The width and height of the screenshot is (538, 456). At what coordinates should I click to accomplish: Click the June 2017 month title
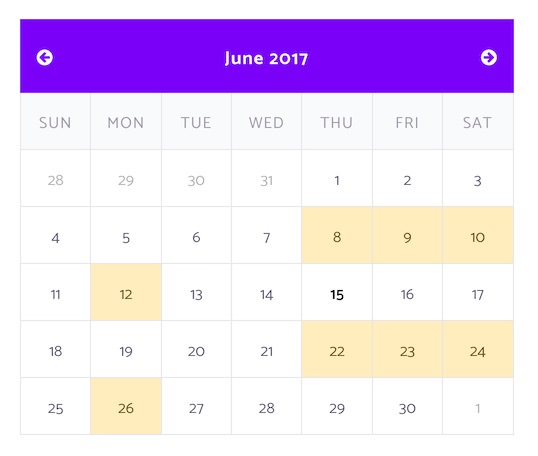pyautogui.click(x=266, y=58)
